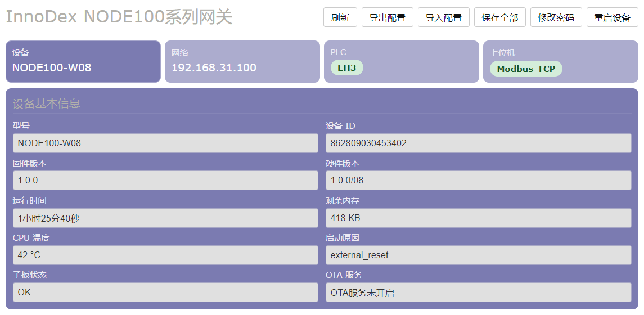Click the 设备 ID label
Viewport: 644px width, 315px height.
click(340, 126)
